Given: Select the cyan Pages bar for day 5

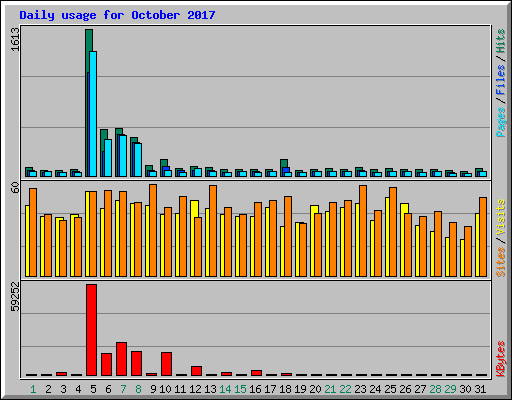Looking at the screenshot, I should click(x=93, y=114).
